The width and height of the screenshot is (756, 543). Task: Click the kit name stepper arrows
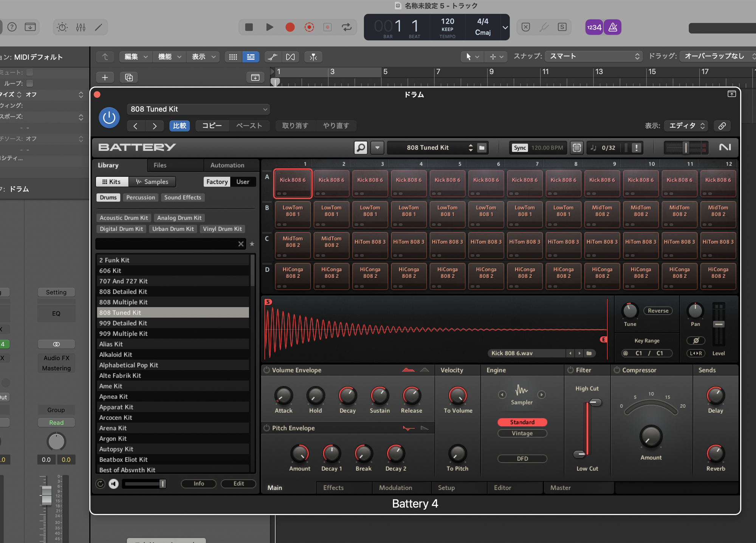(471, 148)
